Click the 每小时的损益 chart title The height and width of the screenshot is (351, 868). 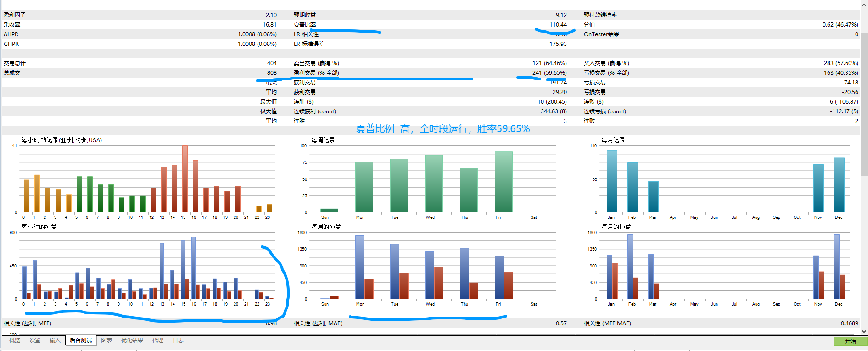tap(39, 227)
